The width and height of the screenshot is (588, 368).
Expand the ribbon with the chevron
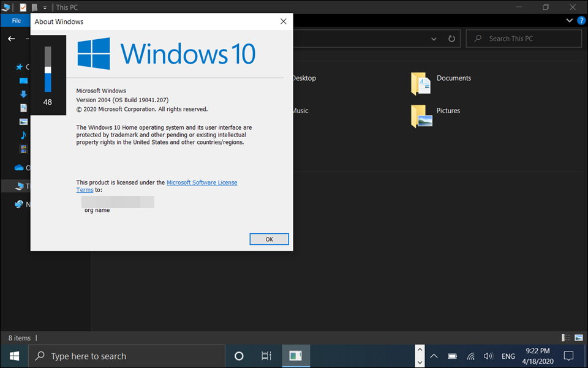[569, 21]
